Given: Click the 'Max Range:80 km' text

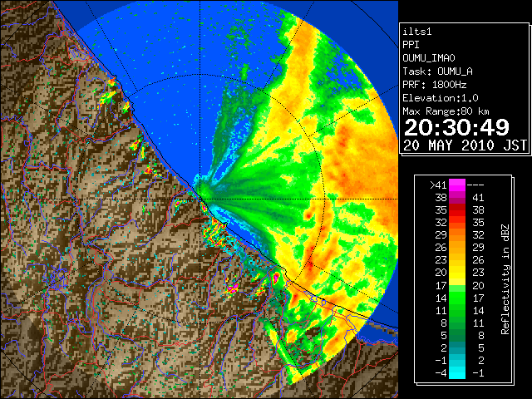Looking at the screenshot, I should pos(446,111).
